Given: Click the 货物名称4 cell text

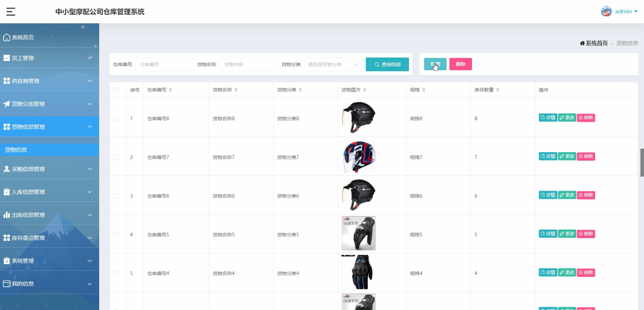Looking at the screenshot, I should click(x=223, y=273).
